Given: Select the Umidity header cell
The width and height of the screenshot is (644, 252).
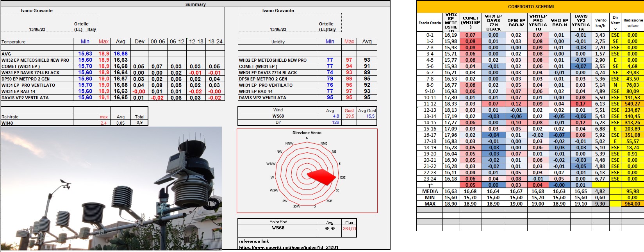Looking at the screenshot, I should [278, 42].
